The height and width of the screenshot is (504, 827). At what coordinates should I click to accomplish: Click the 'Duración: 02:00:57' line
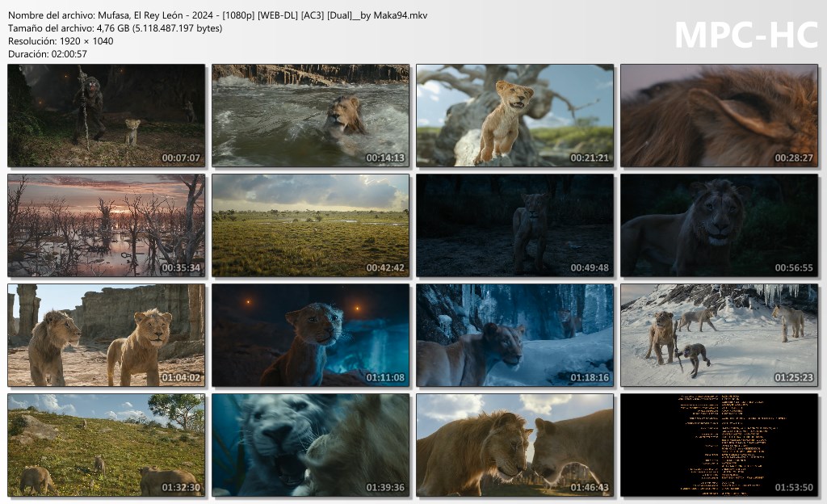(48, 54)
